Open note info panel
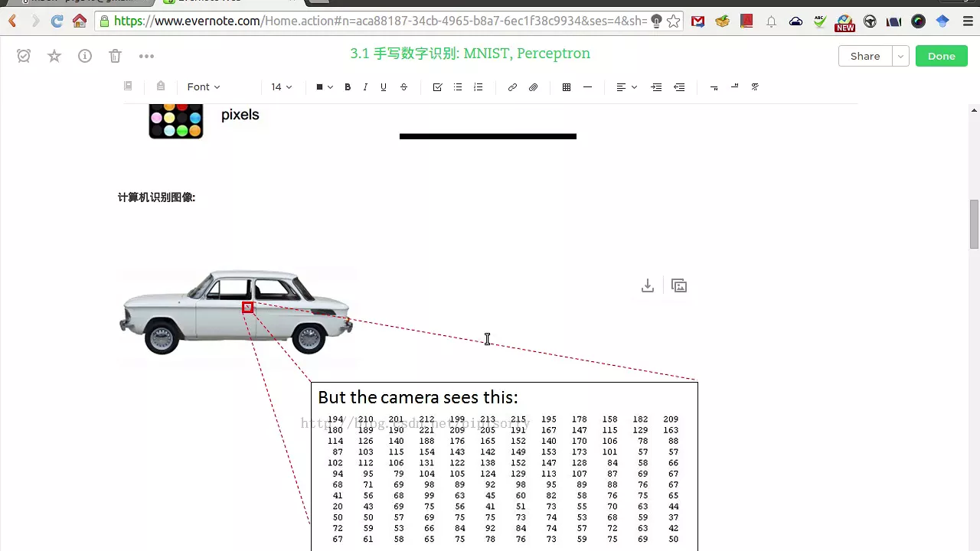980x551 pixels. pos(85,56)
